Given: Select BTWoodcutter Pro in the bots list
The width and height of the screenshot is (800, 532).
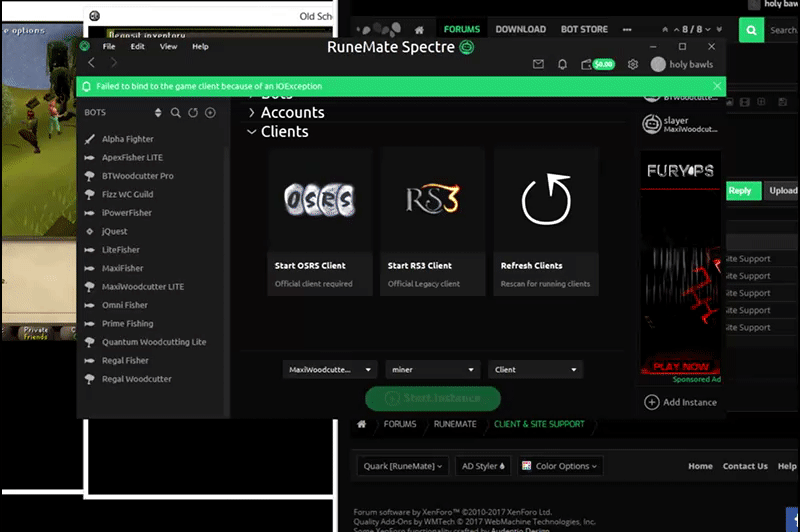Looking at the screenshot, I should coord(138,176).
